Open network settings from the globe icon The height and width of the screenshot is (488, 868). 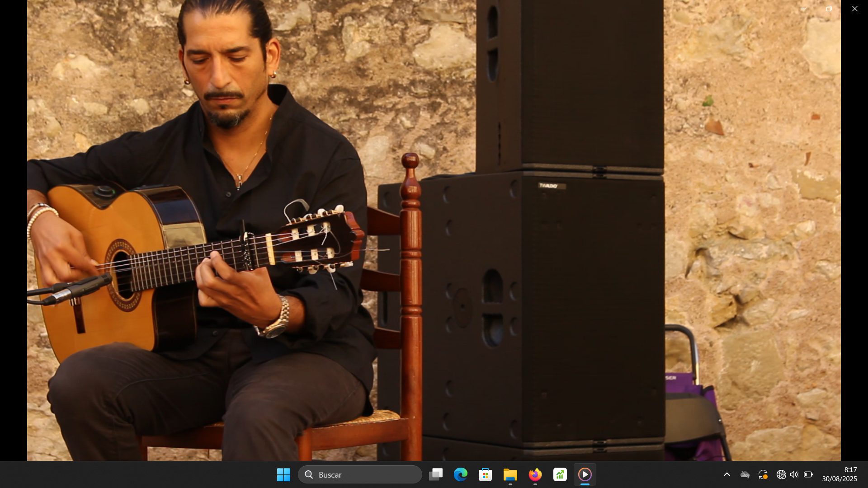click(x=781, y=474)
